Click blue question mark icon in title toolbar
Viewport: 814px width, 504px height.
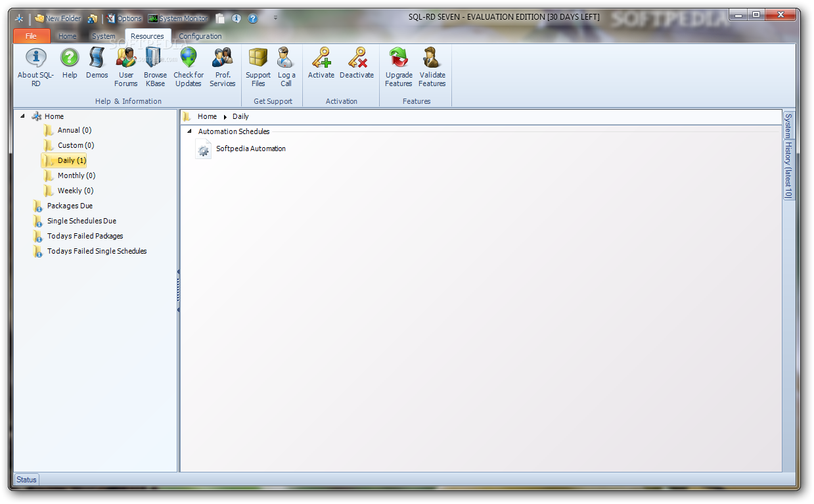point(253,18)
